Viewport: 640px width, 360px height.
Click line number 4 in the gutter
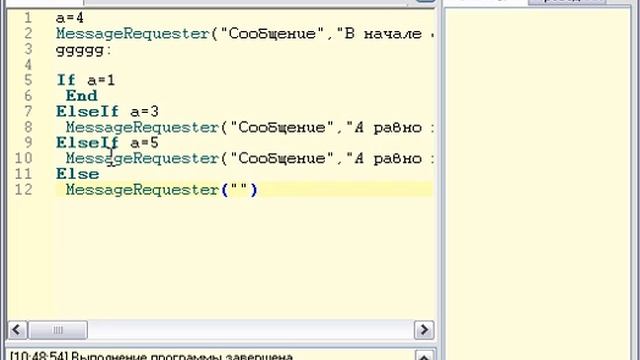(x=28, y=64)
